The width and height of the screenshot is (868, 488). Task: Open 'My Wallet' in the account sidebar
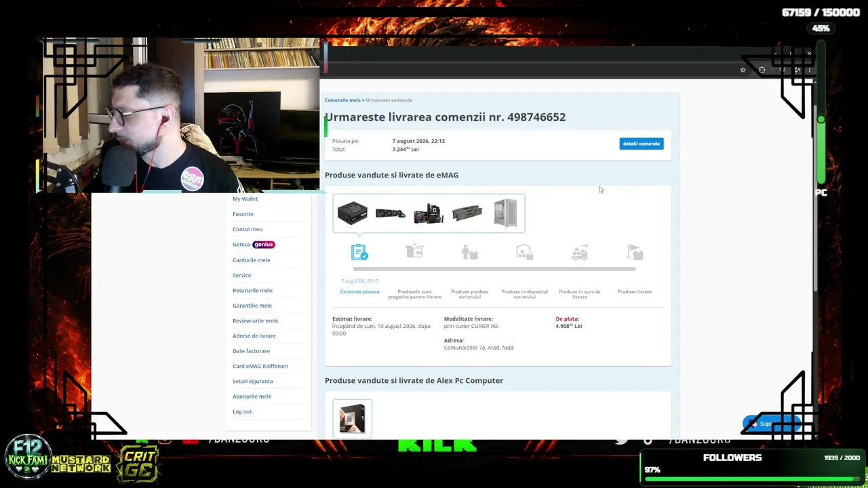245,199
